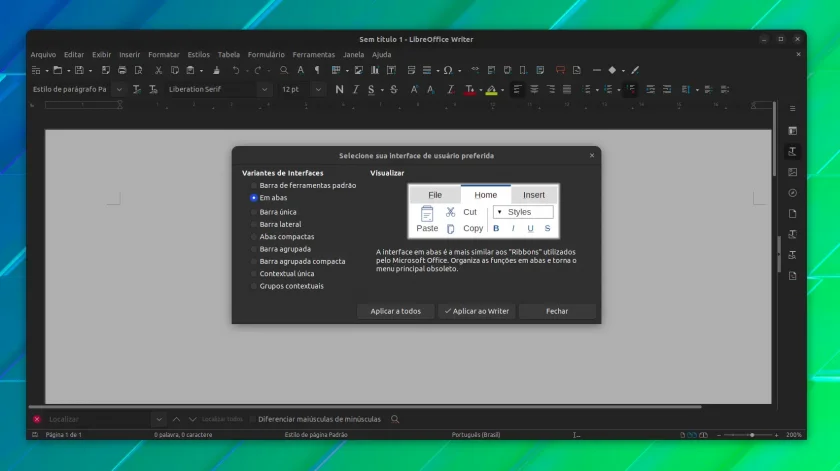Viewport: 840px width, 471px height.
Task: Click the Fechar button in dialog
Action: 557,311
